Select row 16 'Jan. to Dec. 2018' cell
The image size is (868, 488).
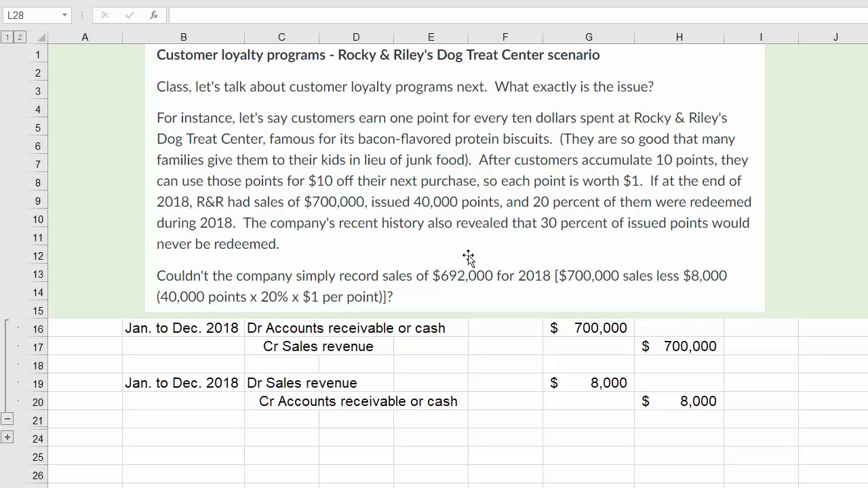pyautogui.click(x=183, y=328)
